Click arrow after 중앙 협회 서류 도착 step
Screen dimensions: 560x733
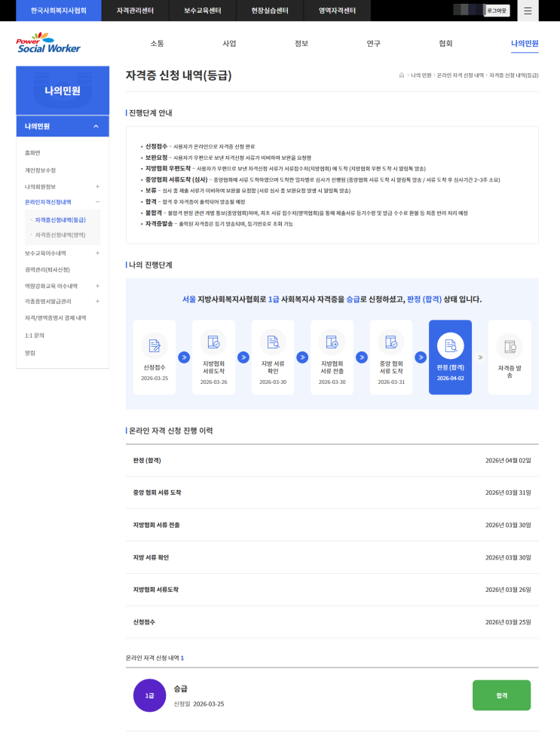(x=421, y=357)
